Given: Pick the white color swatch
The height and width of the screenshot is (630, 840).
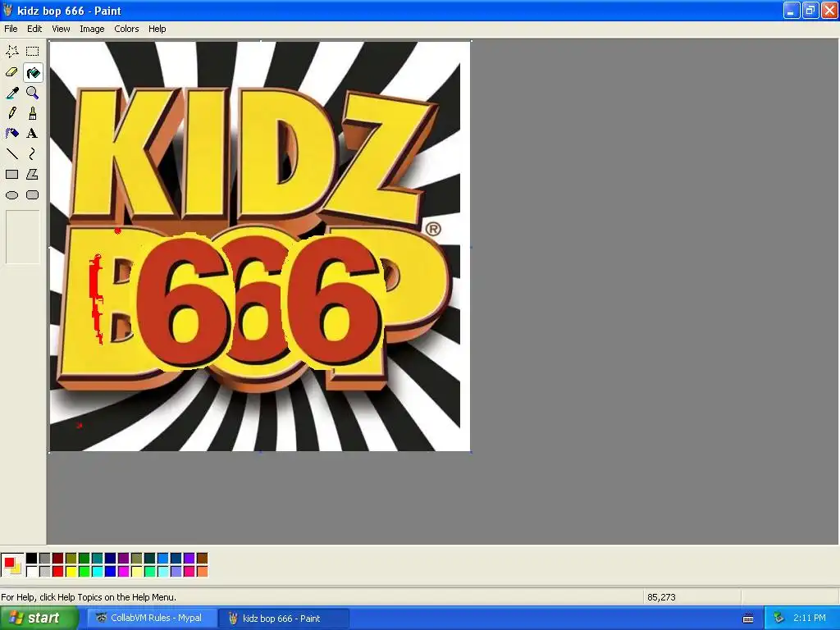Looking at the screenshot, I should pyautogui.click(x=32, y=572).
